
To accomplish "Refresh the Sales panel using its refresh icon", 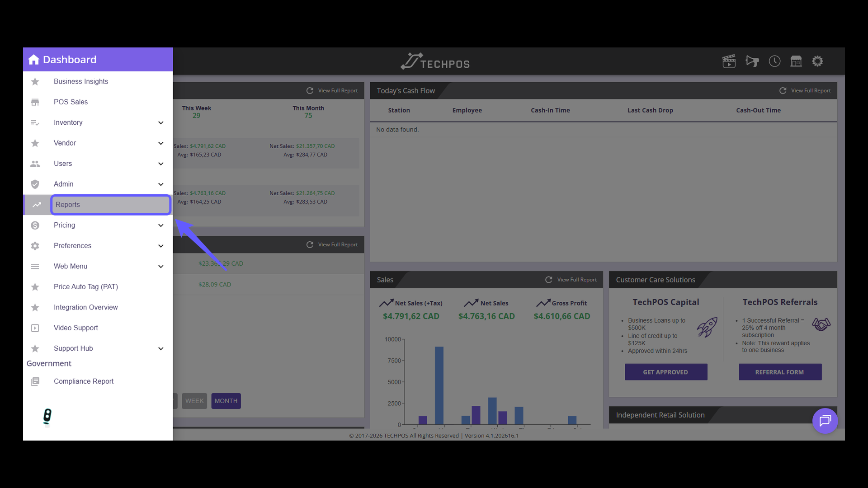I will (x=549, y=279).
